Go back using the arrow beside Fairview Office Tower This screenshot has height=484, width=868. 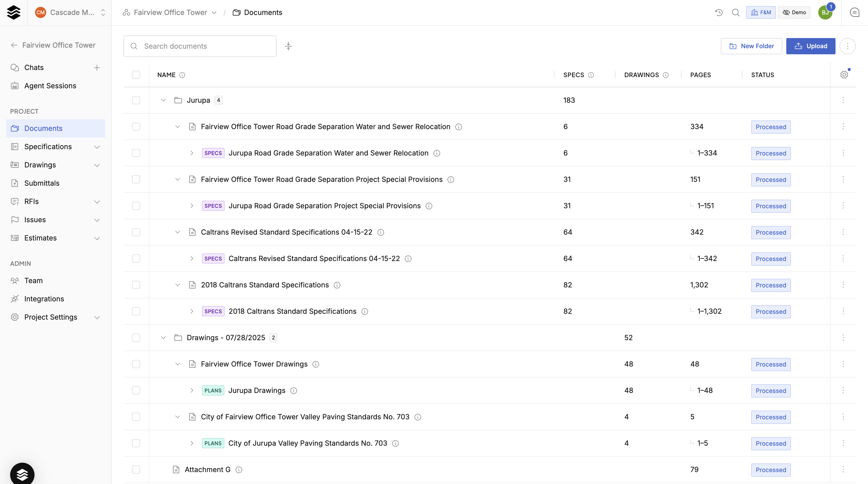[14, 45]
